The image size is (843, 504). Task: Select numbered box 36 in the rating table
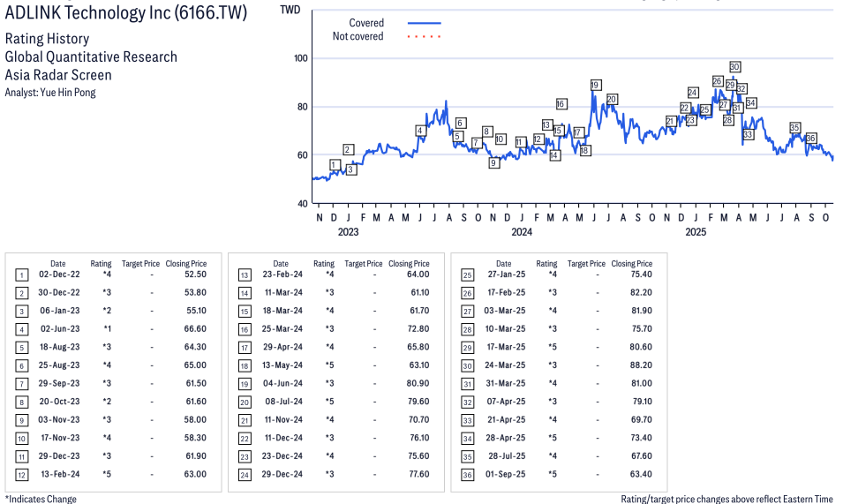pyautogui.click(x=468, y=474)
